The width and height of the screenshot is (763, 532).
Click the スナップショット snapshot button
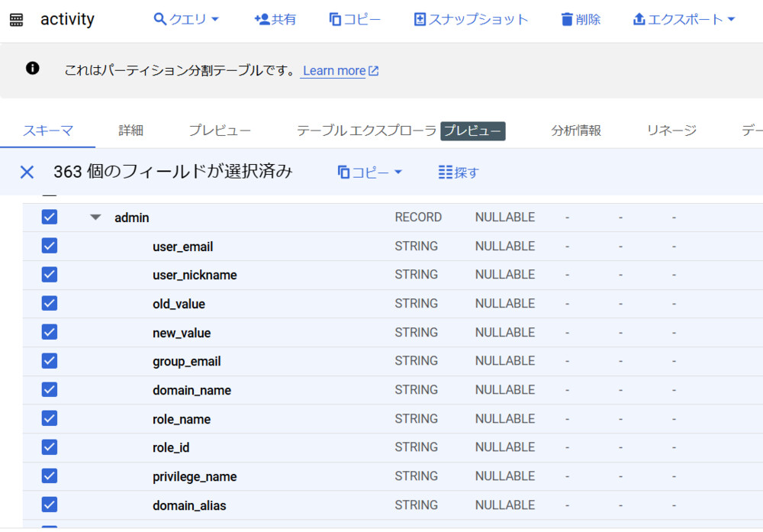point(470,19)
